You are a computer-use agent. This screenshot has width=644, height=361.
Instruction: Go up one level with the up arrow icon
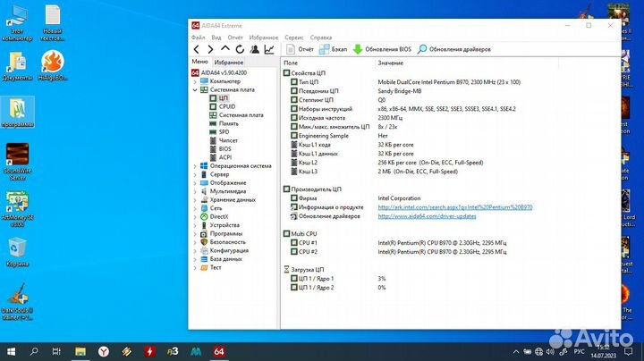[225, 49]
